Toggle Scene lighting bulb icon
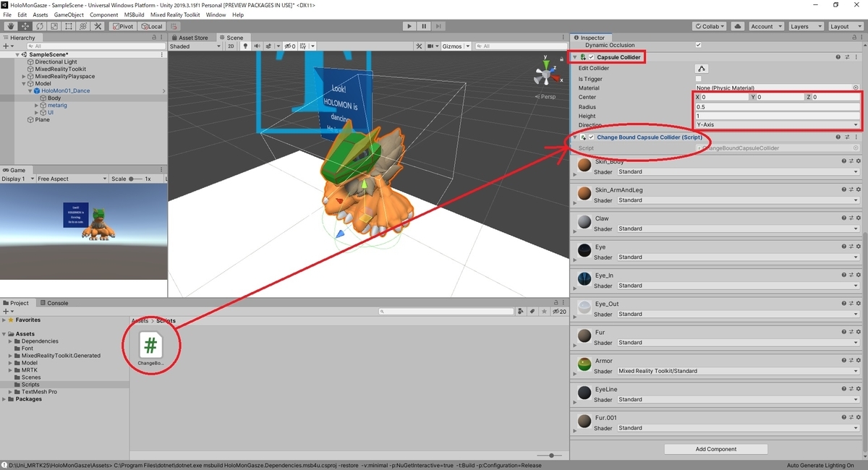 click(x=245, y=46)
